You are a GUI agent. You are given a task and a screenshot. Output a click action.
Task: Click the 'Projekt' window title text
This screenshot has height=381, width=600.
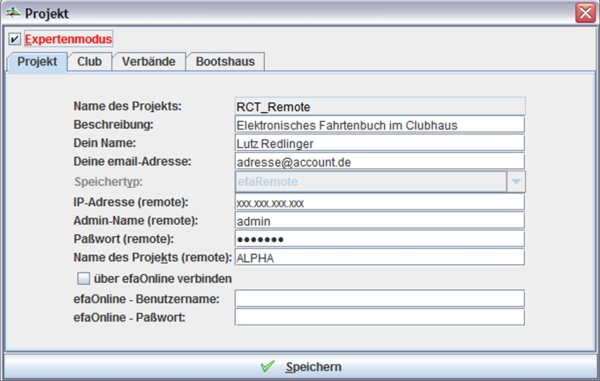pyautogui.click(x=47, y=13)
